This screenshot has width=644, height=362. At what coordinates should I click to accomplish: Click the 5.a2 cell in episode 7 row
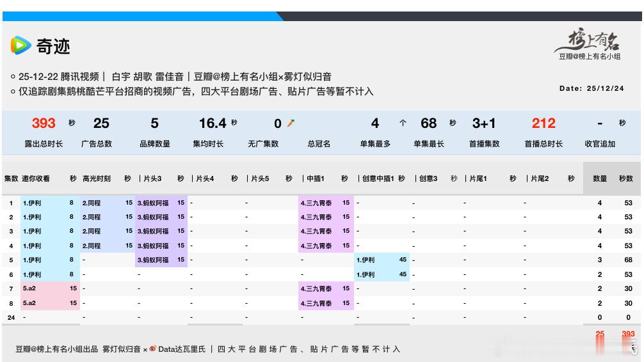coord(29,288)
